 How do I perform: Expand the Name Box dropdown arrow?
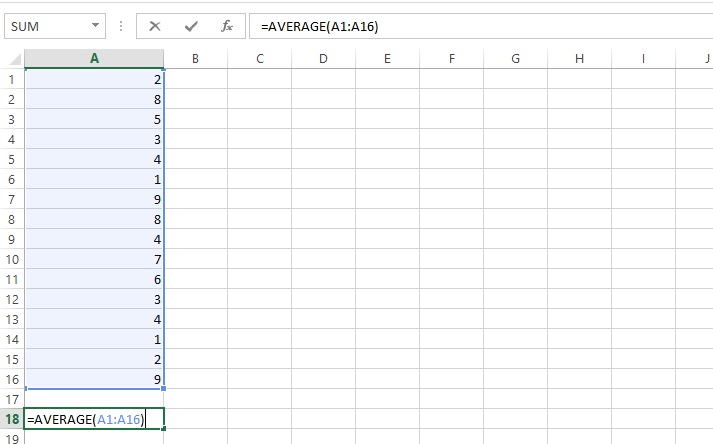point(95,26)
